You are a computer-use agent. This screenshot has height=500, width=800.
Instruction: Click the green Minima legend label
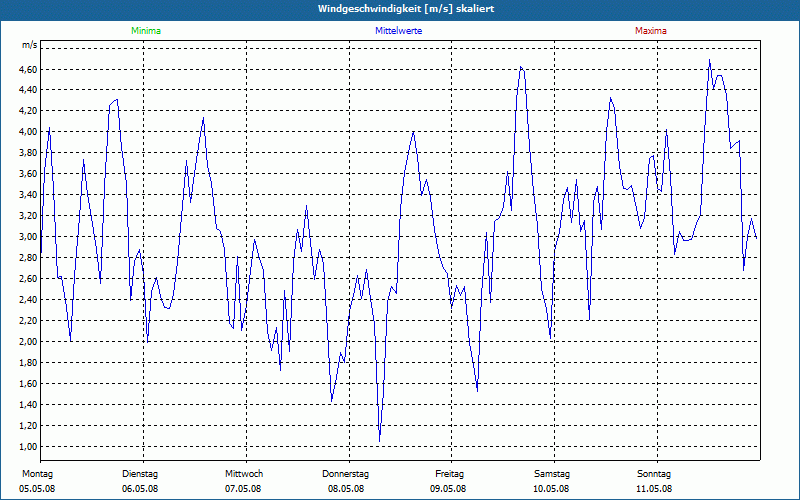(146, 31)
